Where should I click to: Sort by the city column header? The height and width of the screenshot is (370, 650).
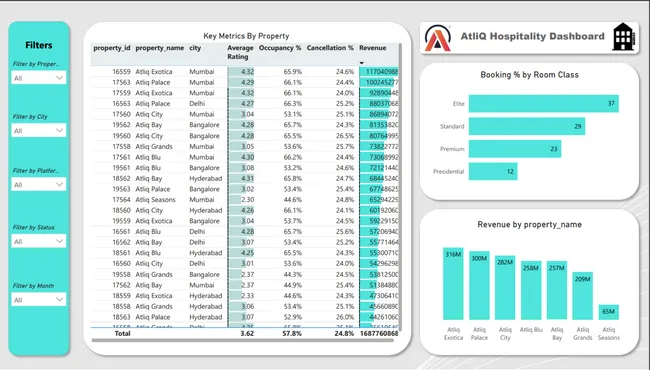click(x=195, y=48)
